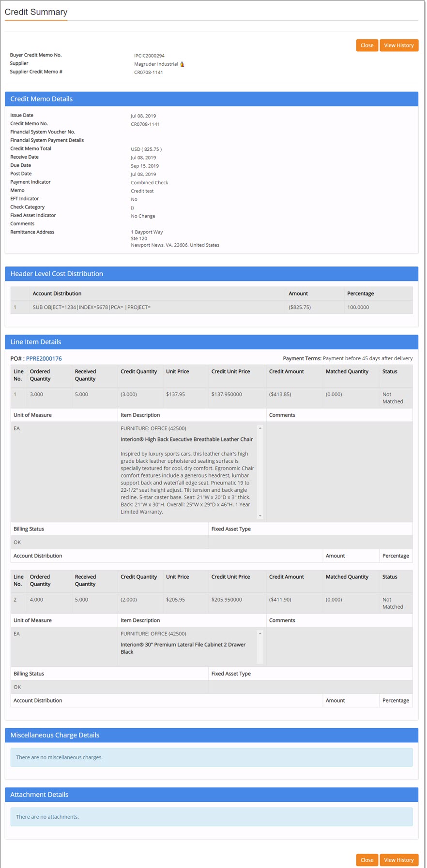This screenshot has width=427, height=868.
Task: Click the Header Level Cost Distribution header
Action: [x=211, y=274]
